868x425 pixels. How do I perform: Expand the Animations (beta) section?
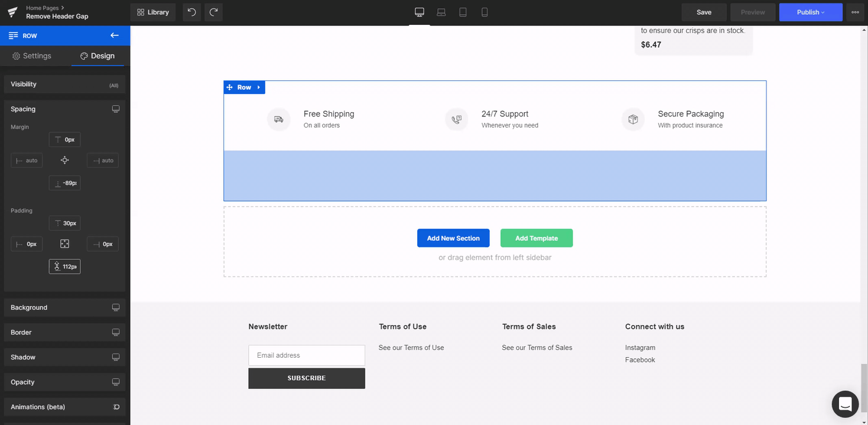(x=64, y=407)
